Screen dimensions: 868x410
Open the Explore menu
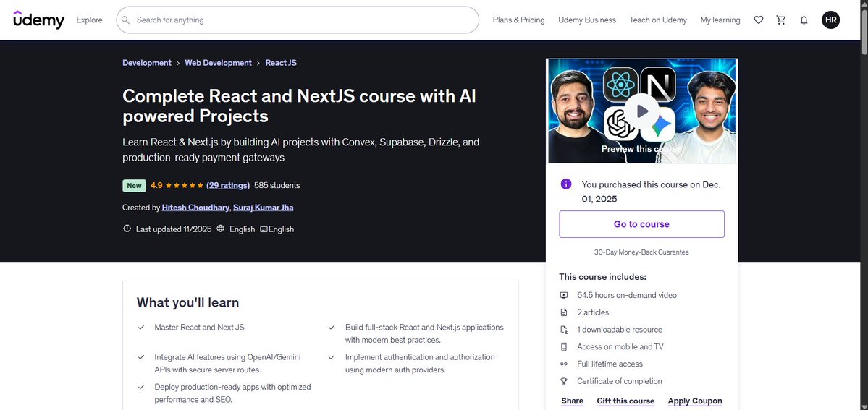(x=89, y=20)
